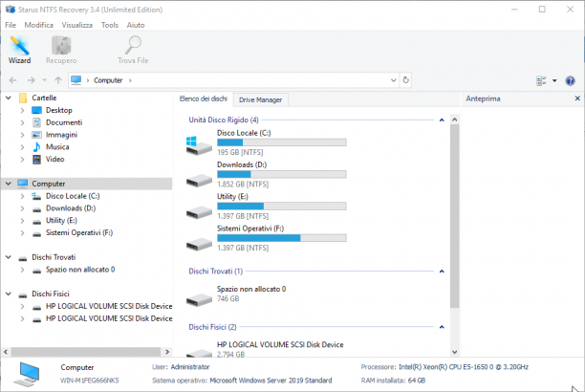The image size is (585, 392).
Task: Open the File menu
Action: pyautogui.click(x=11, y=25)
